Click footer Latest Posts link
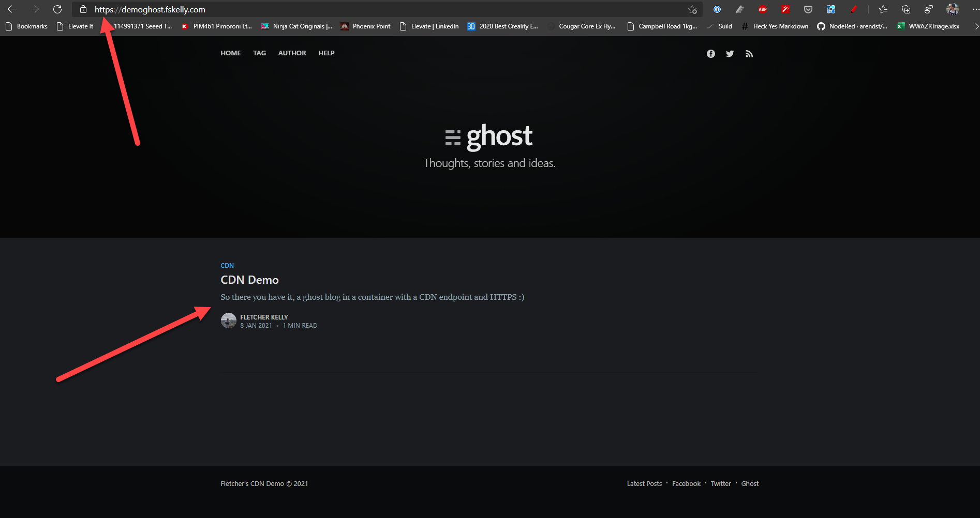980x518 pixels. [644, 484]
